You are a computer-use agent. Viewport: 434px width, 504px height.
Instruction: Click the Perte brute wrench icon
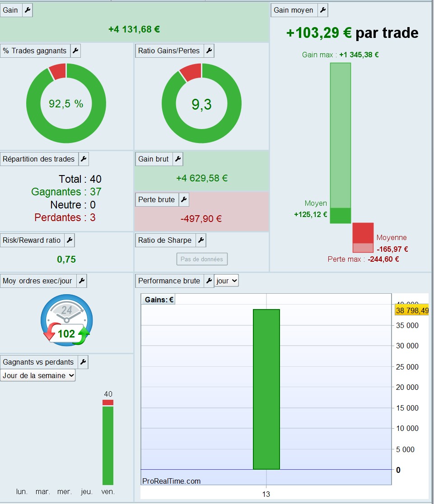coord(184,199)
